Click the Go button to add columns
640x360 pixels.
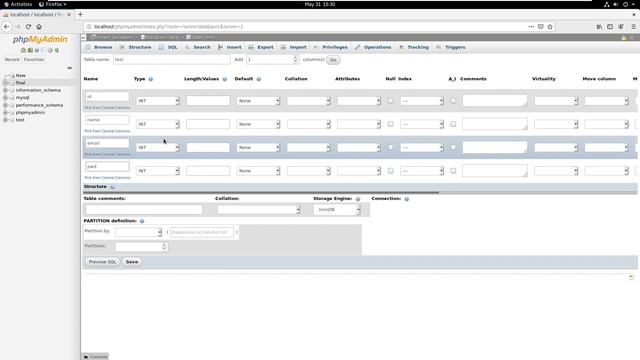(333, 60)
